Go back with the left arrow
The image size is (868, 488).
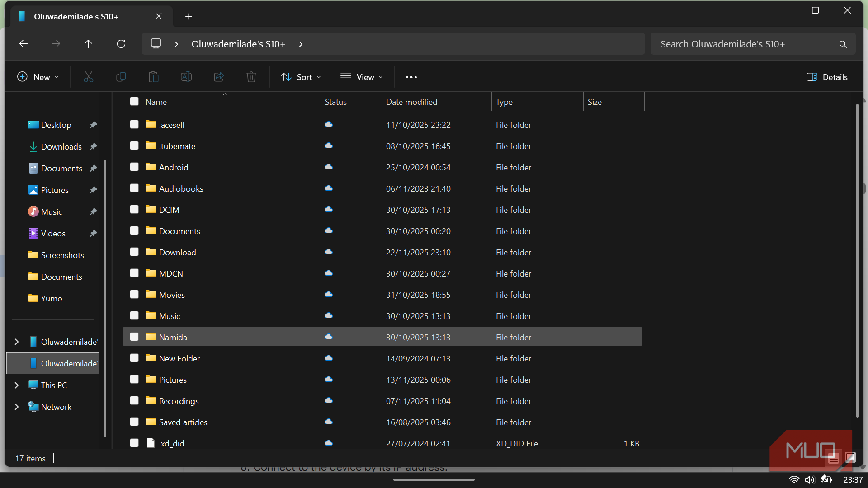tap(24, 44)
